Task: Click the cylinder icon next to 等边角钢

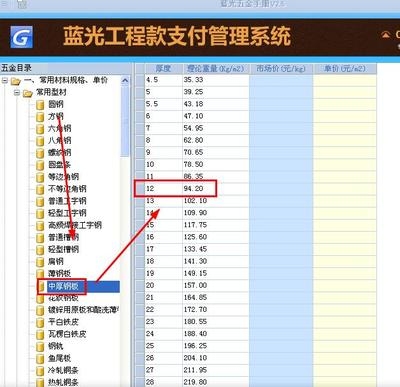Action: (x=40, y=177)
